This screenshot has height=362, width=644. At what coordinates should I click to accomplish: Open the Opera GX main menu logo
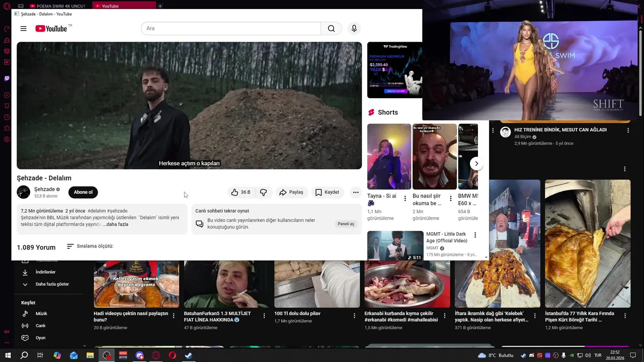(7, 6)
